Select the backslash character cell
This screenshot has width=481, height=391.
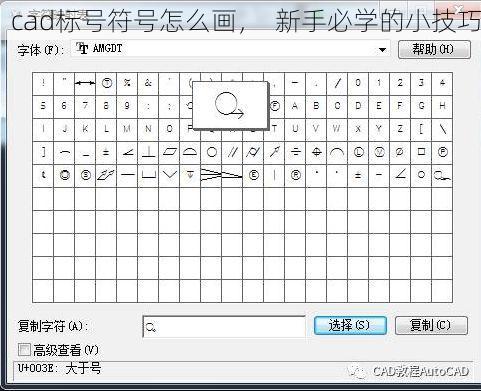[442, 129]
